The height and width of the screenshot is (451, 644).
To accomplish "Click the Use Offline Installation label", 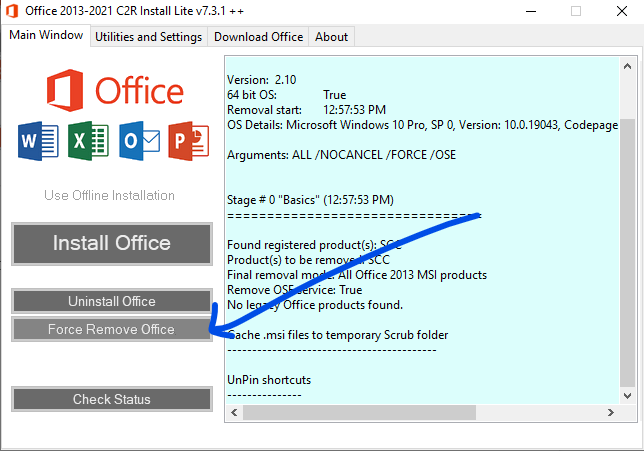I will [110, 195].
